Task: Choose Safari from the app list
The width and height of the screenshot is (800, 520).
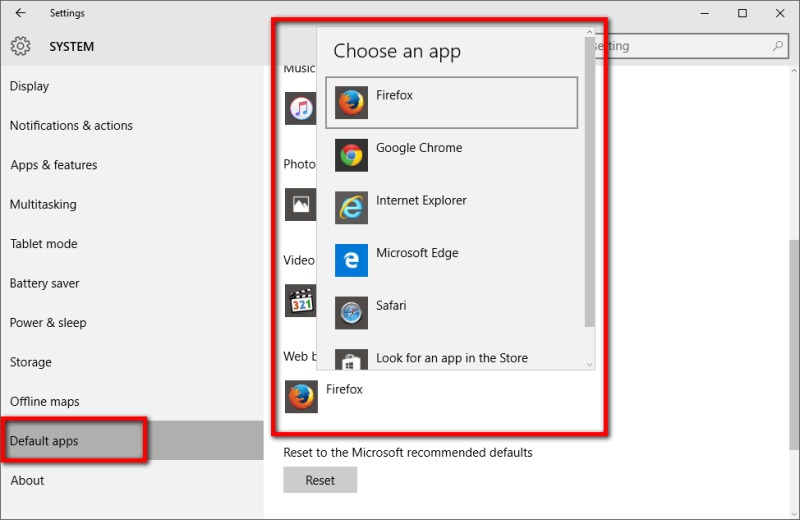Action: point(452,313)
